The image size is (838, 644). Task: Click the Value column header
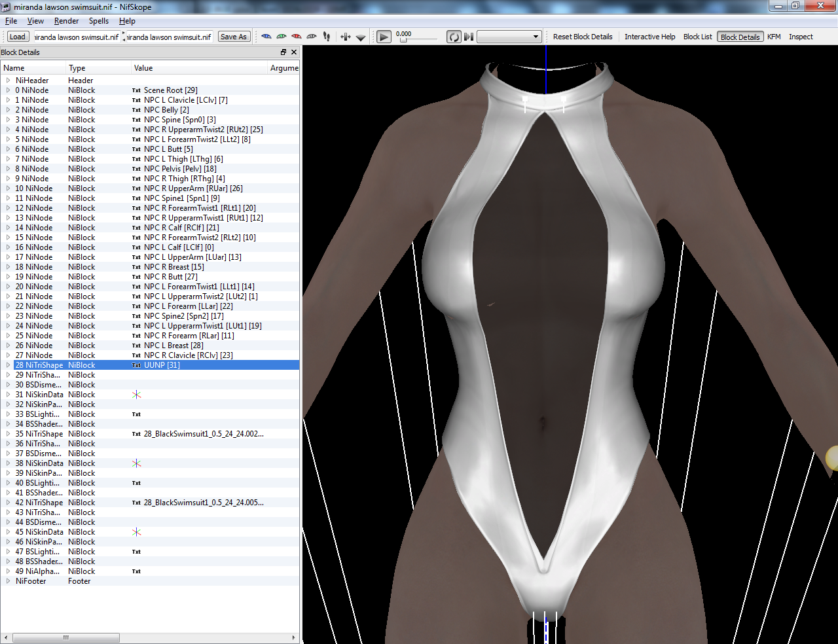200,68
